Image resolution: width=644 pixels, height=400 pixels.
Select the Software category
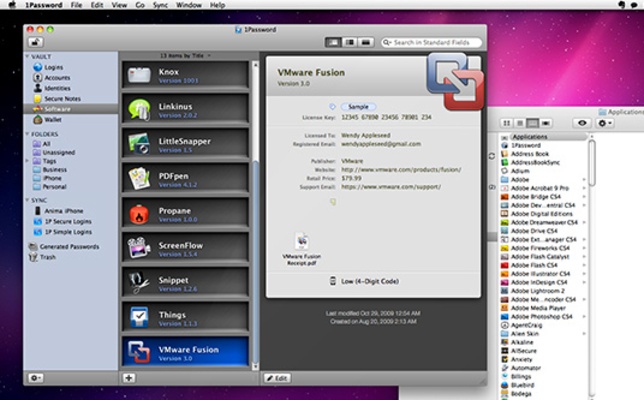pyautogui.click(x=71, y=109)
